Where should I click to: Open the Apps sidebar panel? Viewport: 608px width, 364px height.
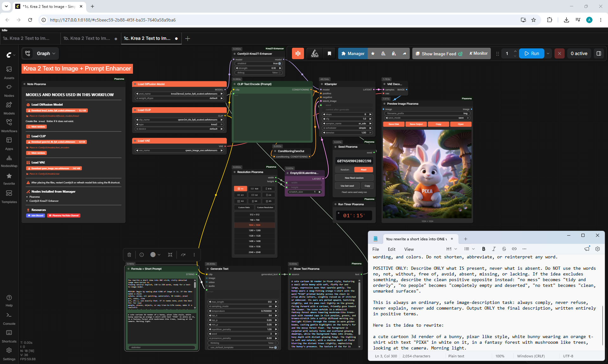[9, 143]
